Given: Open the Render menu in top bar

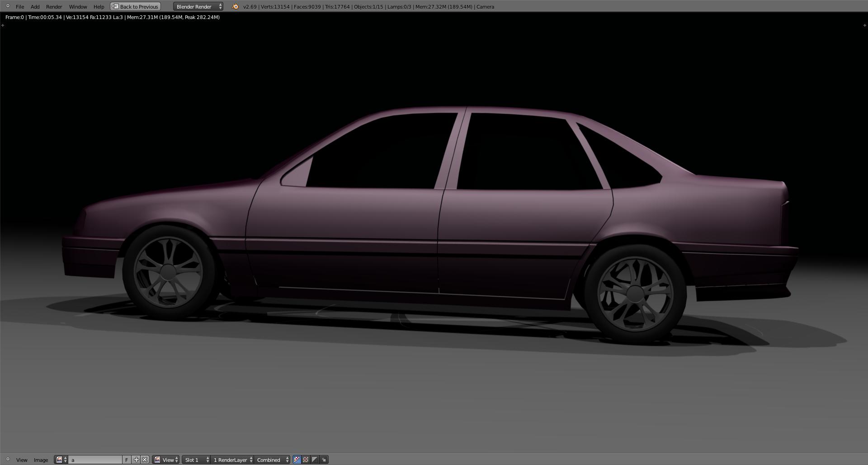Looking at the screenshot, I should pyautogui.click(x=54, y=7).
